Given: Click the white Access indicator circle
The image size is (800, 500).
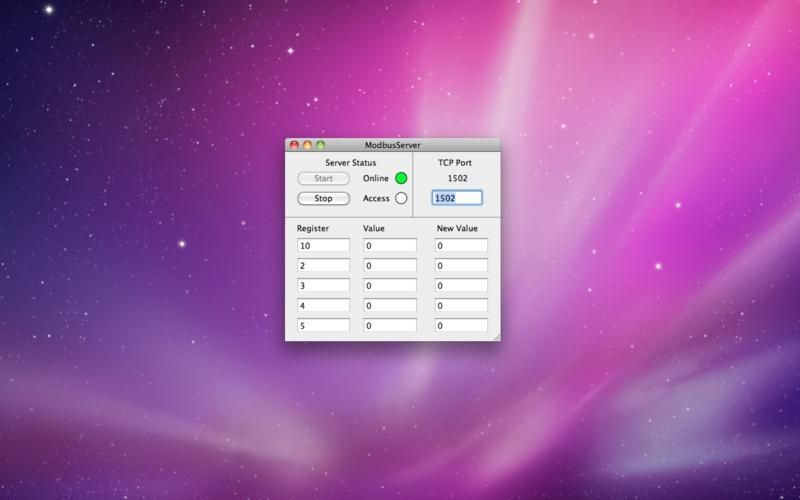Looking at the screenshot, I should coord(401,198).
